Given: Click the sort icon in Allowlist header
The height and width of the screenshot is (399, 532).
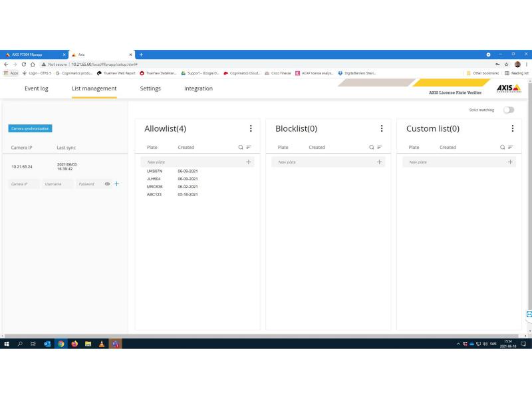Looking at the screenshot, I should 249,148.
